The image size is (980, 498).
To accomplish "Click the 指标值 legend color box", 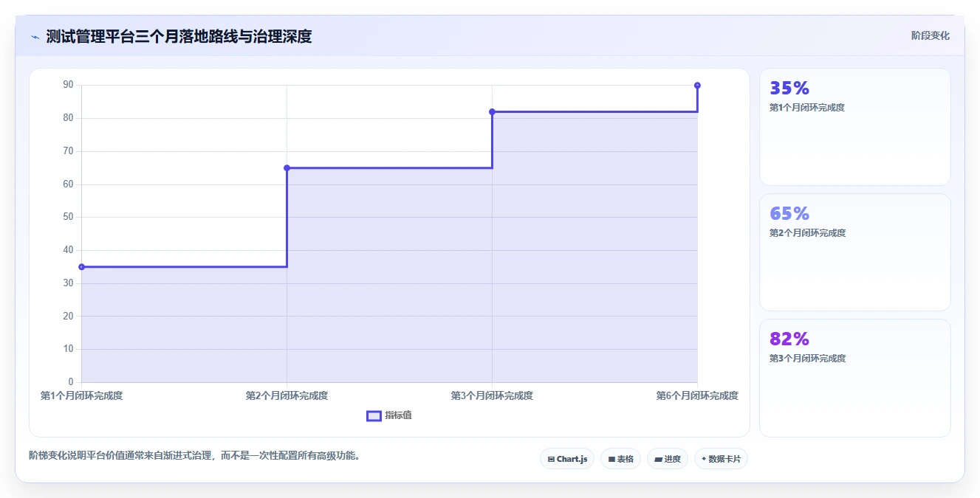I will pos(374,415).
